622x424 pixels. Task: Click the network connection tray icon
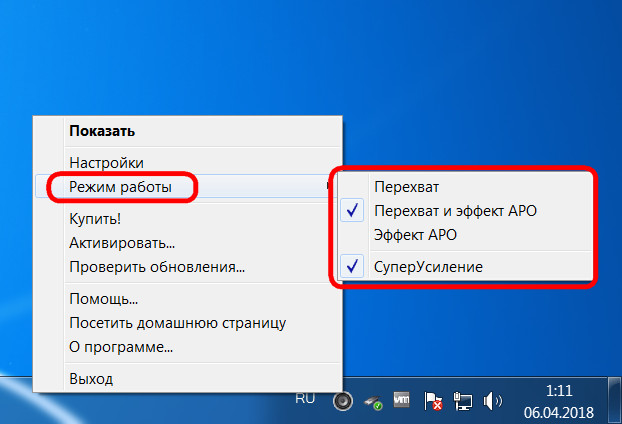click(x=463, y=402)
